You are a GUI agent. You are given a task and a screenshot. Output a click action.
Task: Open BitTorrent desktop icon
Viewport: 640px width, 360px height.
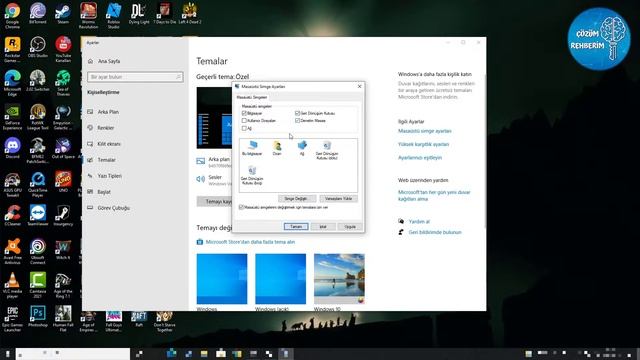pyautogui.click(x=38, y=14)
